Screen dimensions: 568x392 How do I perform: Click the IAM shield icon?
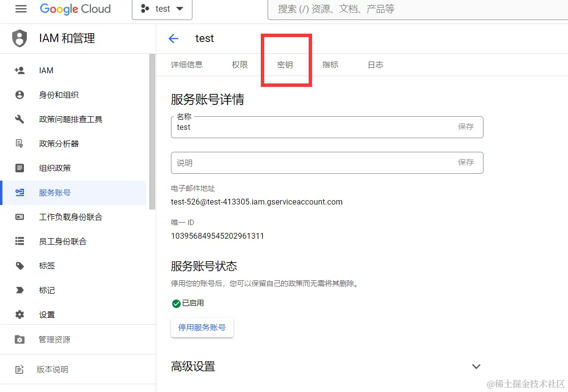(20, 38)
